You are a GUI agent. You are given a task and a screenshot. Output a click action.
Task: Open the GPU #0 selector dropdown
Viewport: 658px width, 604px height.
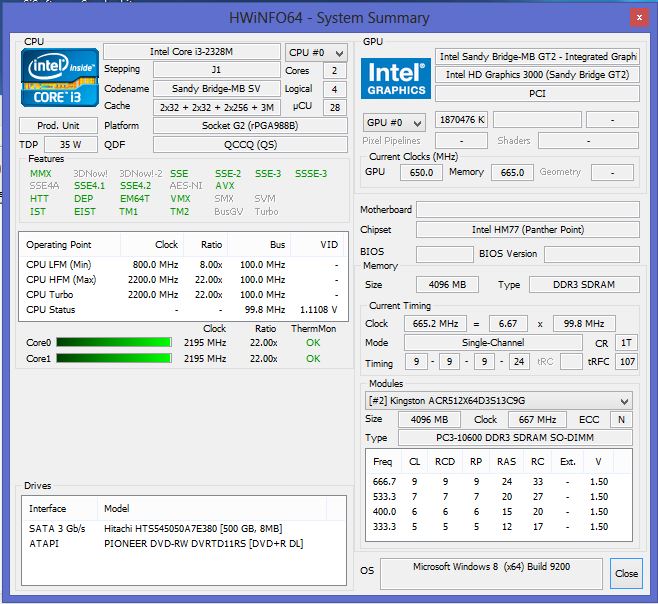[394, 123]
